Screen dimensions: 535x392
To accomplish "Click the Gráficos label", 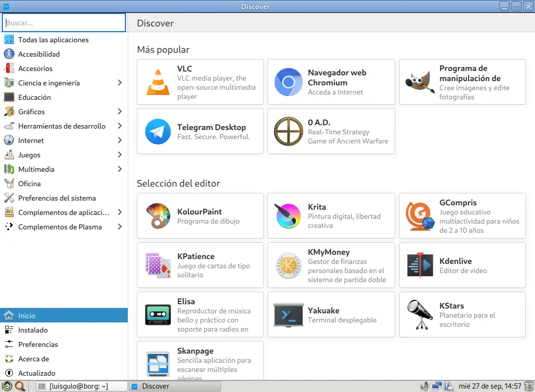I will (x=31, y=112).
